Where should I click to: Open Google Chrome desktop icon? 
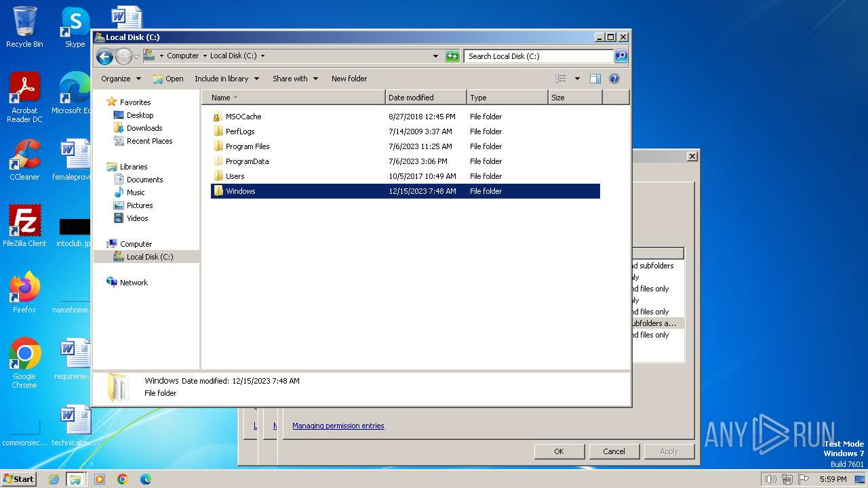coord(24,363)
